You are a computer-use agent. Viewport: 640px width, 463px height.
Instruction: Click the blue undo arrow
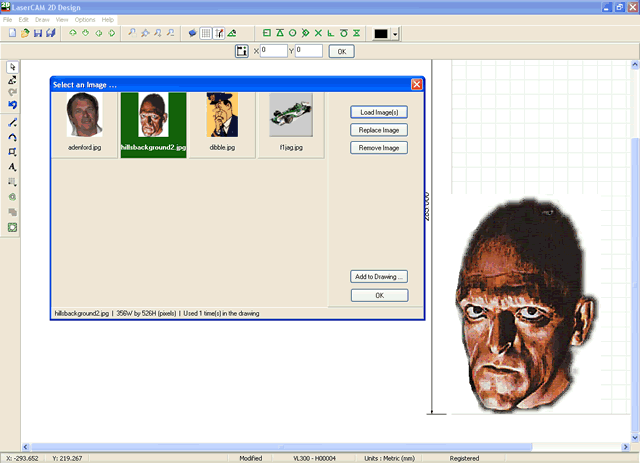12,105
